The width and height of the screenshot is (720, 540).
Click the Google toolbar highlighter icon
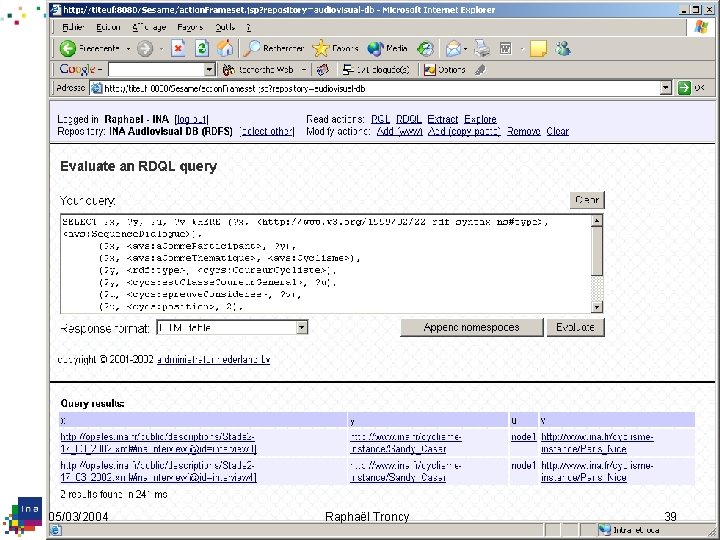coord(480,70)
